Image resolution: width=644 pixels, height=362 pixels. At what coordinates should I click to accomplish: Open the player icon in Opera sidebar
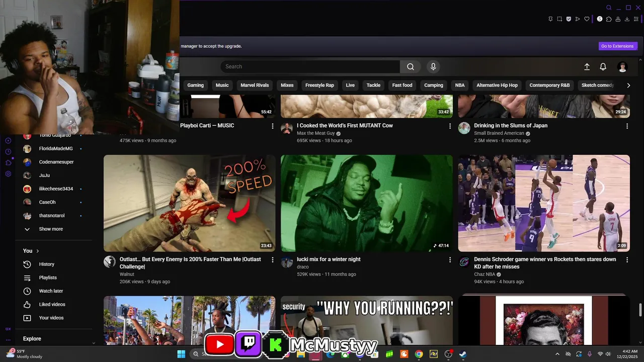pyautogui.click(x=8, y=141)
